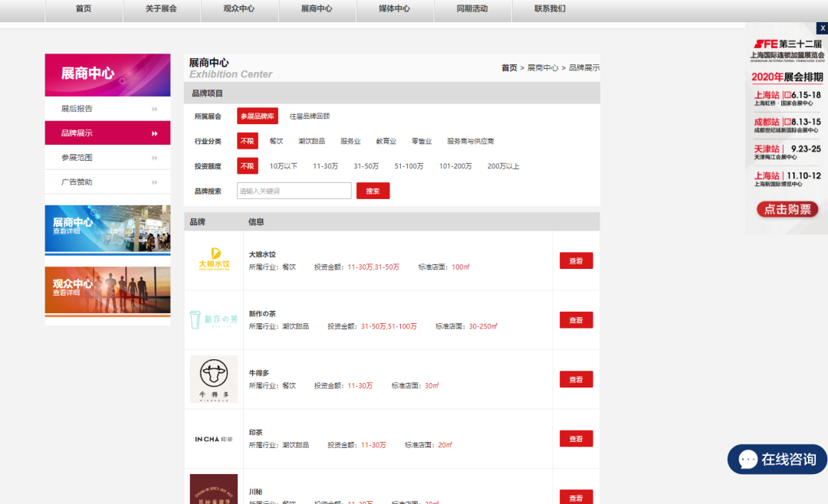828x504 pixels.
Task: Click the red 搜索 button
Action: [x=373, y=191]
